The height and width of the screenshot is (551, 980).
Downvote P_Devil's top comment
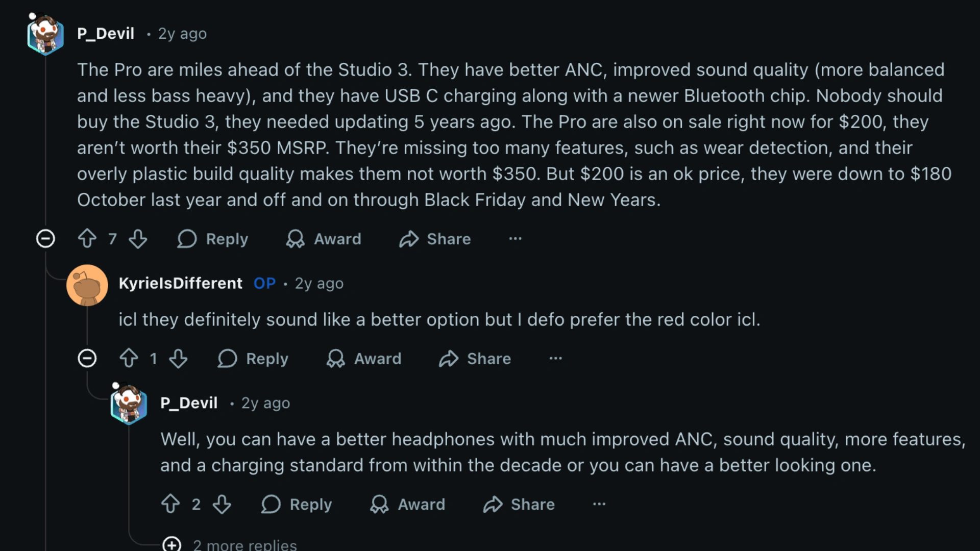138,239
